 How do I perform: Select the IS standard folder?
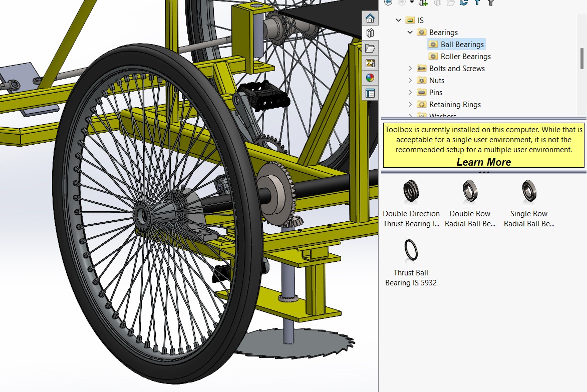tap(415, 20)
